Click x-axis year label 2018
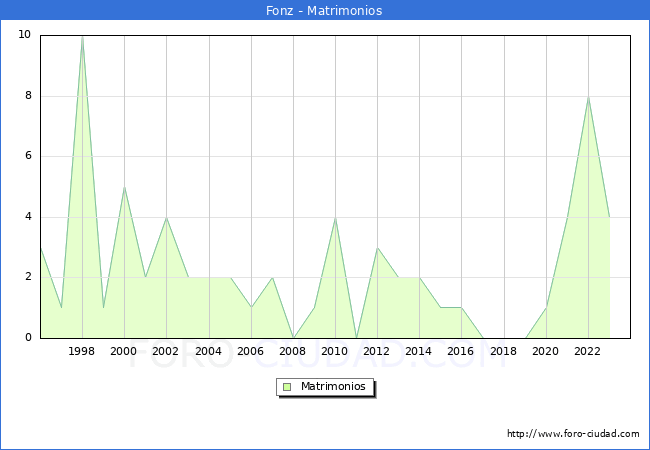The image size is (650, 450). pyautogui.click(x=504, y=351)
